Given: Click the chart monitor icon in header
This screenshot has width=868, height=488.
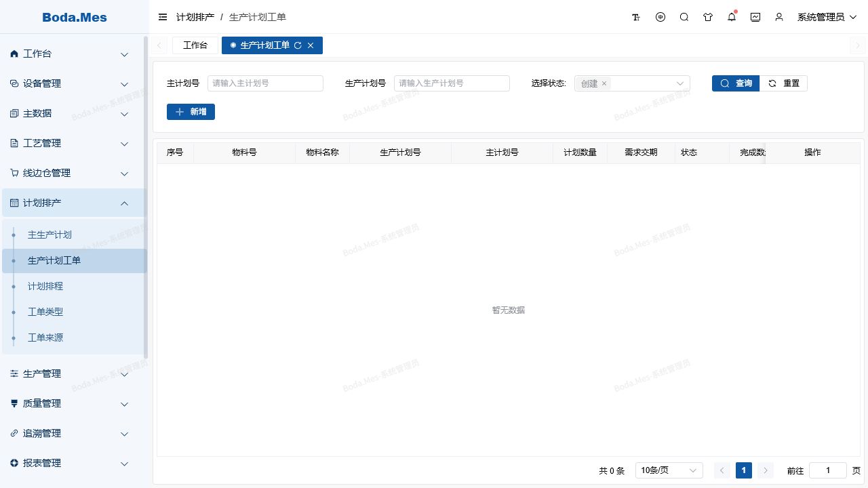Looking at the screenshot, I should tap(755, 17).
